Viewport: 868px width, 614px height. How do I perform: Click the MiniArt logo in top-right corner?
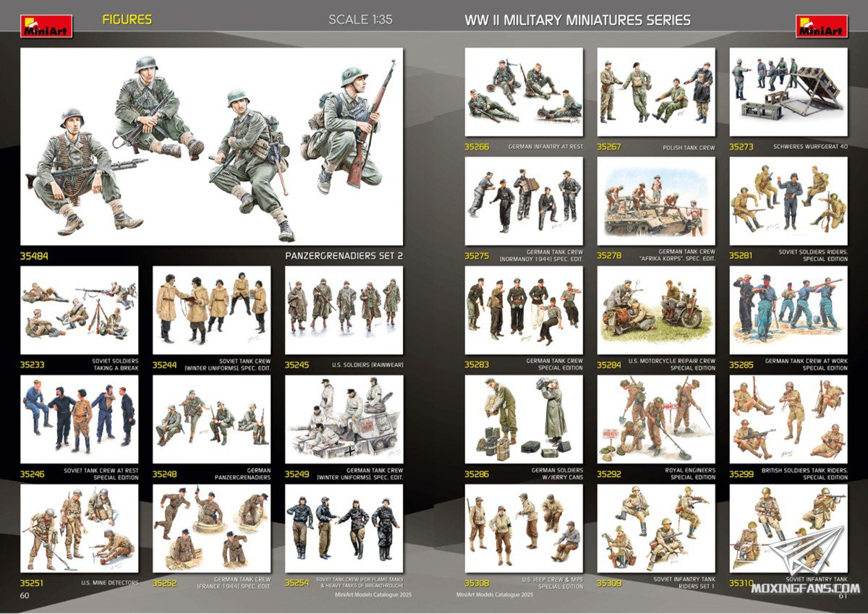pyautogui.click(x=821, y=26)
